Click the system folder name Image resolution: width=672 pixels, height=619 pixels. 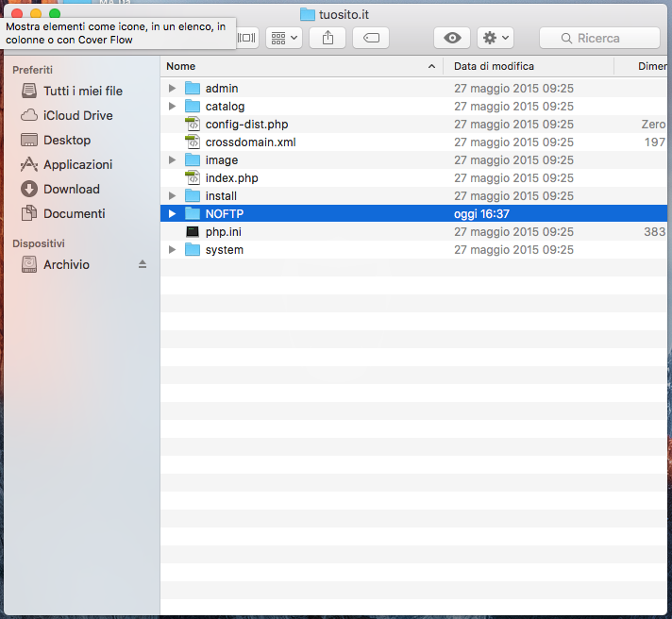tap(225, 250)
